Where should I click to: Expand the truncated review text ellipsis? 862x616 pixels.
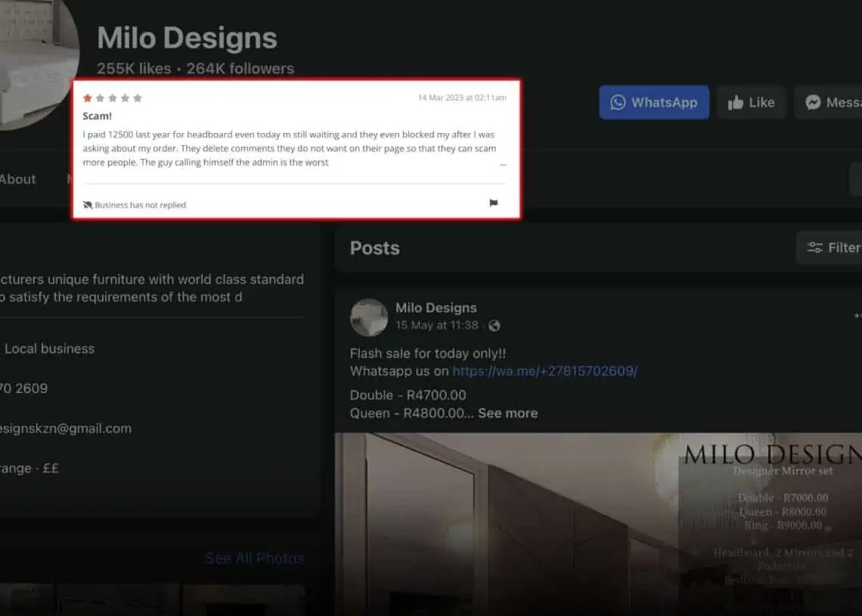[503, 163]
